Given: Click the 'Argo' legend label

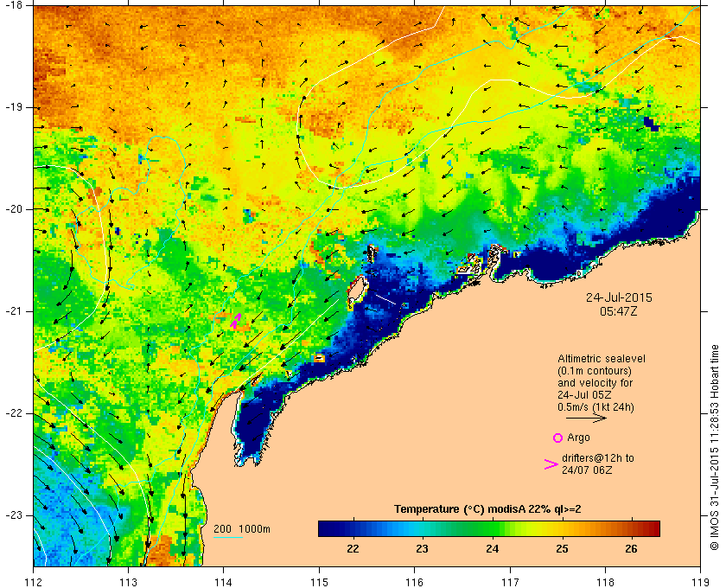Looking at the screenshot, I should coord(578,438).
